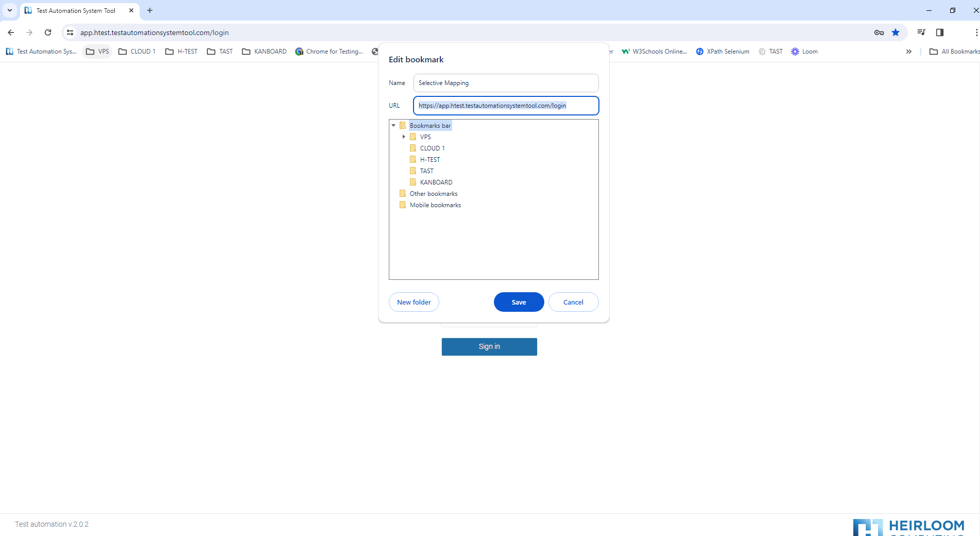Expand the VPS folder in the tree
The image size is (980, 536).
[x=404, y=137]
